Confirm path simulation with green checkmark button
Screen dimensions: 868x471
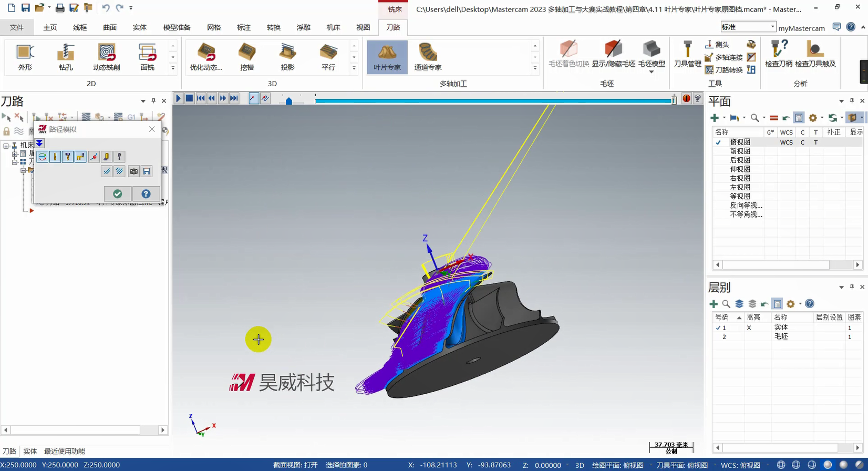(x=118, y=194)
